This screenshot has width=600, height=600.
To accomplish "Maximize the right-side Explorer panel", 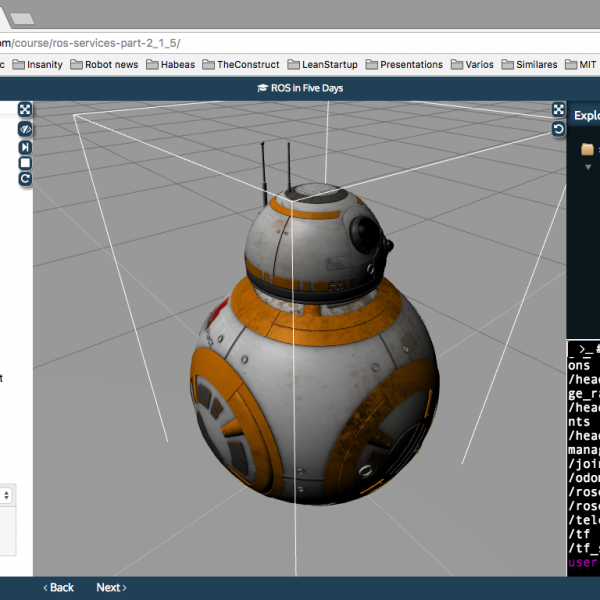I will [558, 110].
